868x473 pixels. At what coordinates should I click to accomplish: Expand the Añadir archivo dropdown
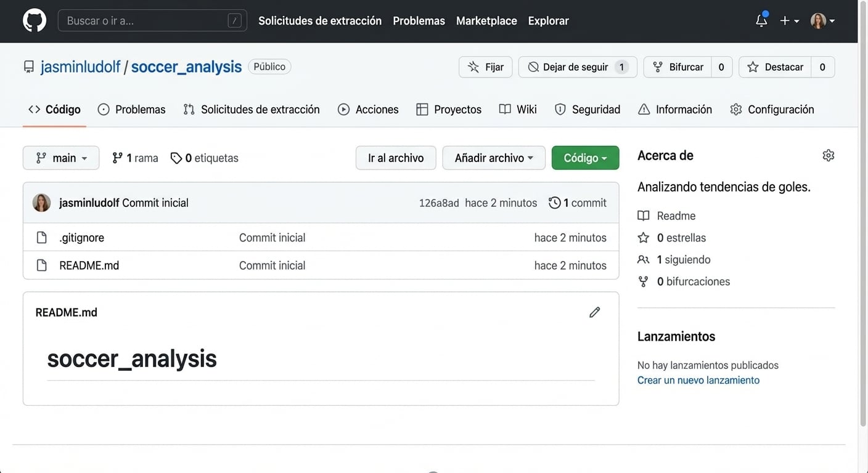pyautogui.click(x=494, y=158)
